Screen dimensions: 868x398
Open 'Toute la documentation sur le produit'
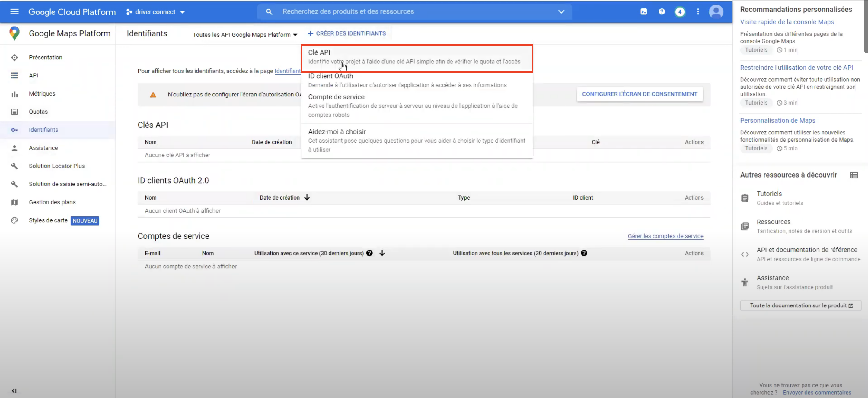(801, 305)
